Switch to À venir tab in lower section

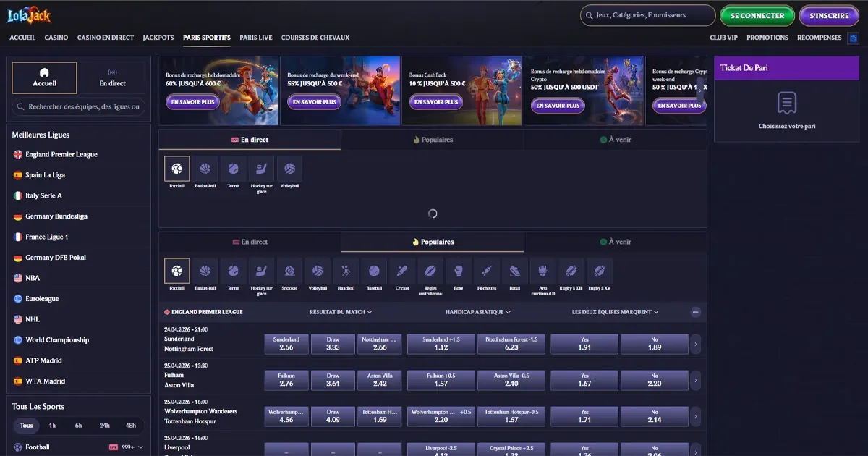click(616, 242)
